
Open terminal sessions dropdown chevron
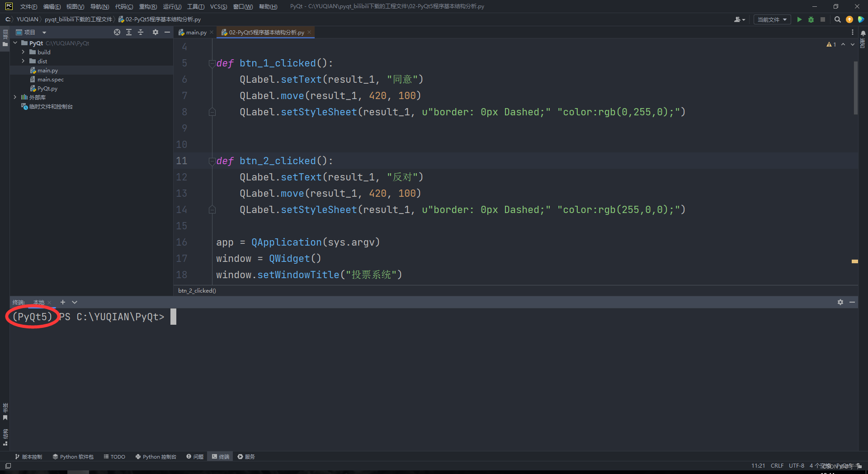pyautogui.click(x=75, y=302)
